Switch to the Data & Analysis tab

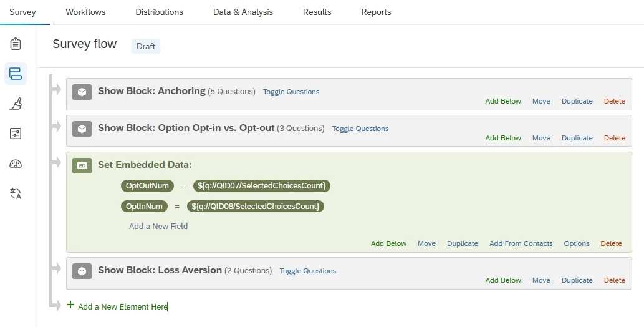click(x=243, y=12)
